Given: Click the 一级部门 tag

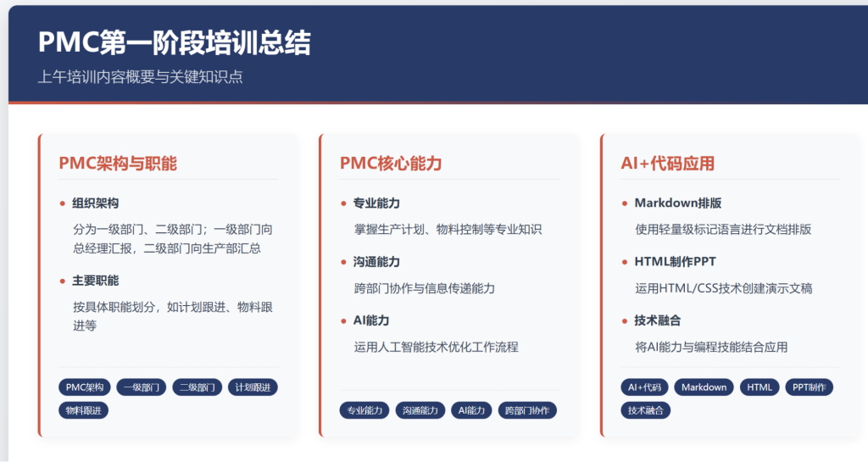Looking at the screenshot, I should tap(142, 387).
